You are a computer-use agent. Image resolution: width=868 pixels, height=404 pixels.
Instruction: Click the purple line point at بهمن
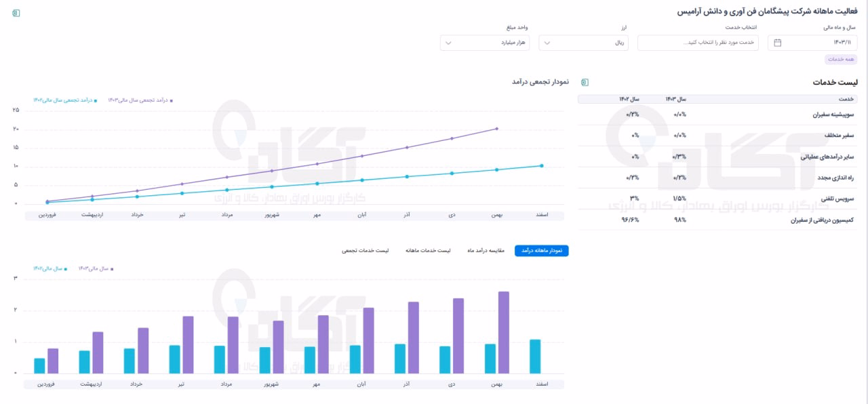[x=496, y=128]
